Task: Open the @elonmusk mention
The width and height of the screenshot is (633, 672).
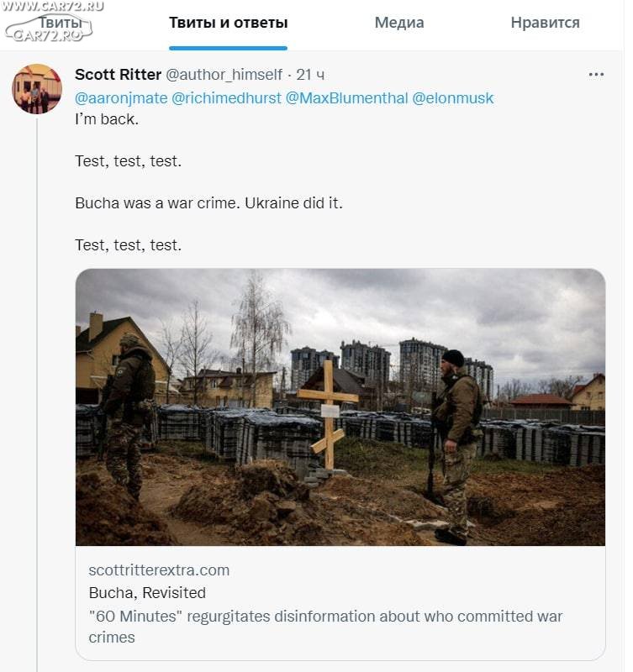Action: click(x=453, y=98)
